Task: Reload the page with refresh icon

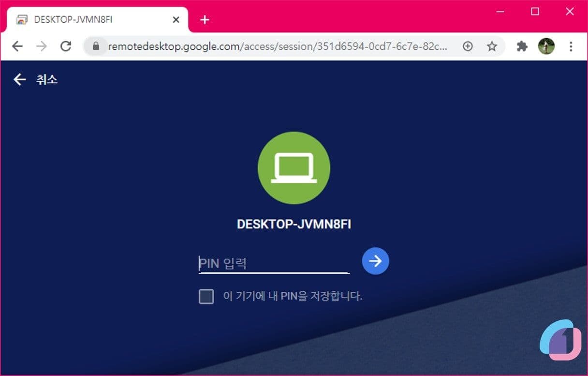Action: click(66, 46)
